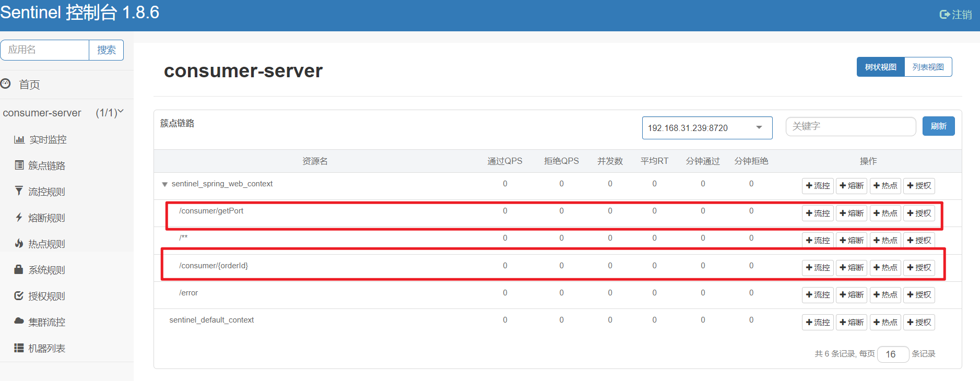Screen dimensions: 980x381
Task: Switch to 树状视图 tree view
Action: pos(881,67)
